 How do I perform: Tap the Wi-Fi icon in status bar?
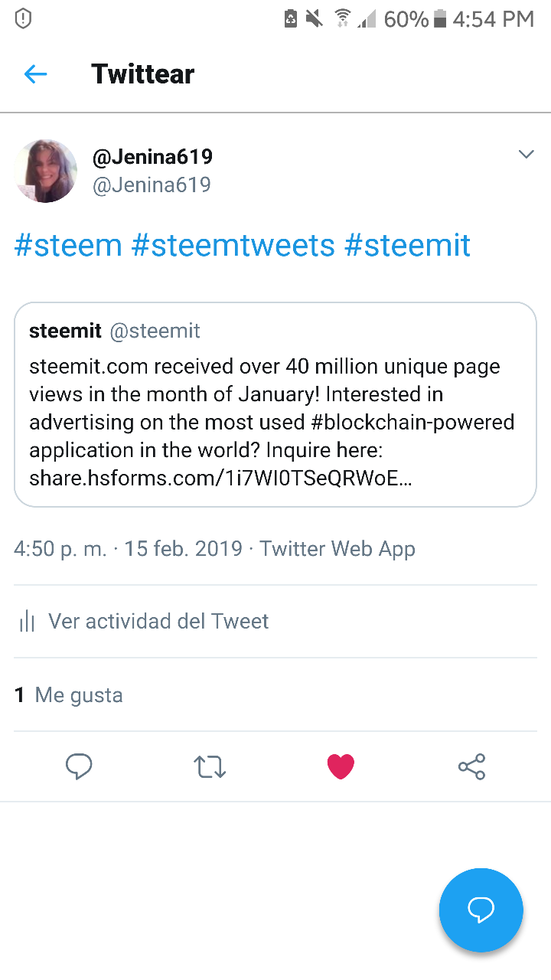click(x=342, y=19)
